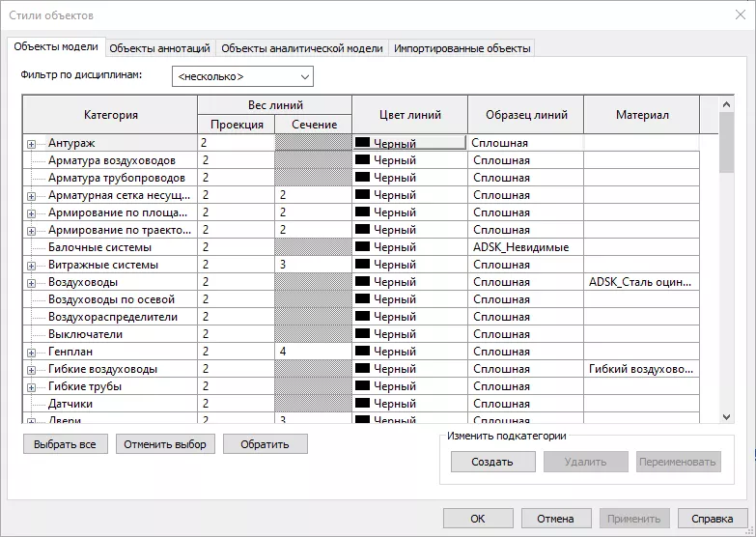Screen dimensions: 756x537
Task: Confirm the dialog with OK
Action: (477, 519)
